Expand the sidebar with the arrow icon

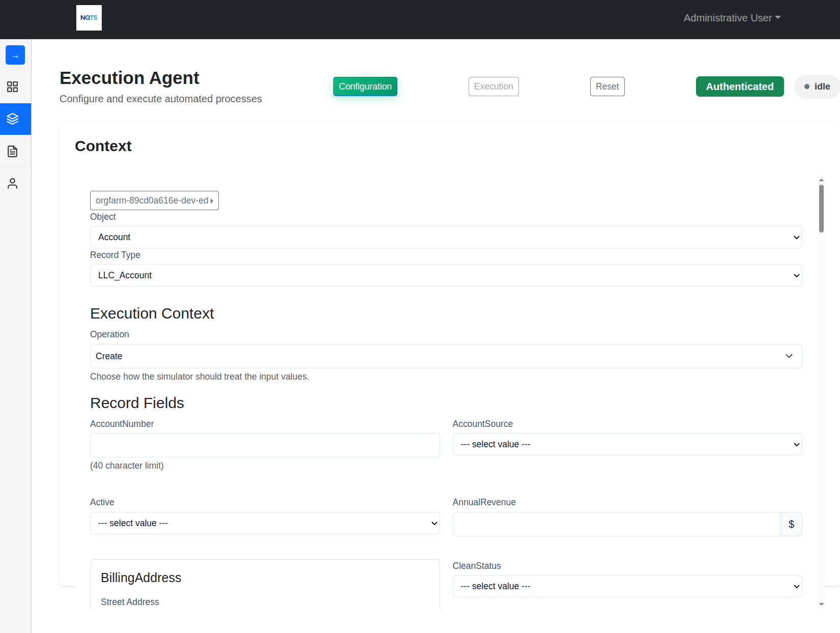(15, 54)
